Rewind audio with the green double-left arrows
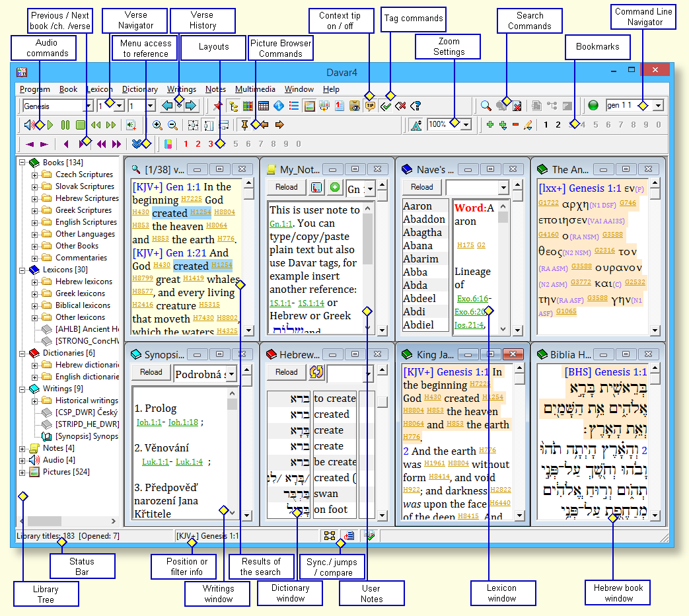This screenshot has width=689, height=616. 96,125
